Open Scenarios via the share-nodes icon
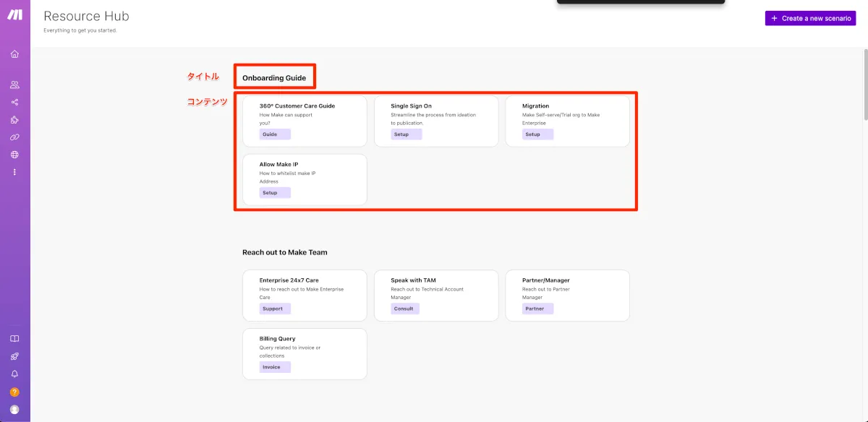The height and width of the screenshot is (422, 868). pos(14,103)
